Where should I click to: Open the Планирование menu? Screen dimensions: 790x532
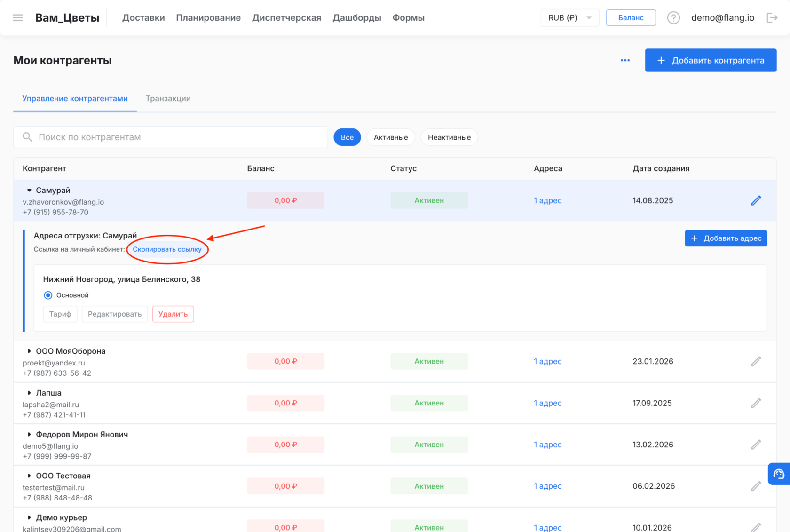[x=208, y=18]
